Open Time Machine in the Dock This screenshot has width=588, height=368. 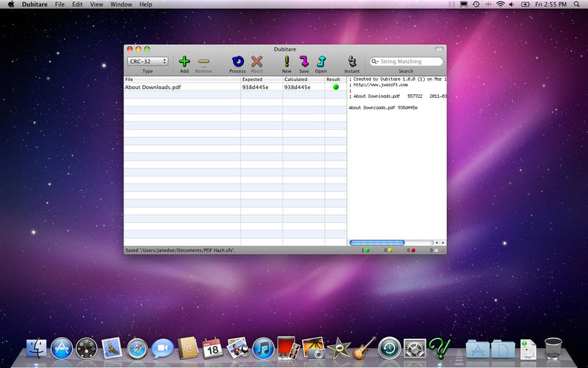(x=390, y=348)
